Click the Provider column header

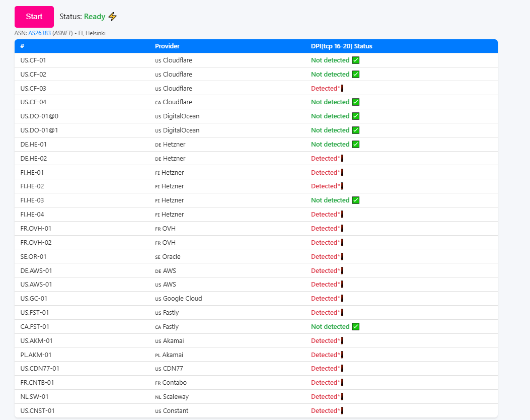[x=167, y=46]
